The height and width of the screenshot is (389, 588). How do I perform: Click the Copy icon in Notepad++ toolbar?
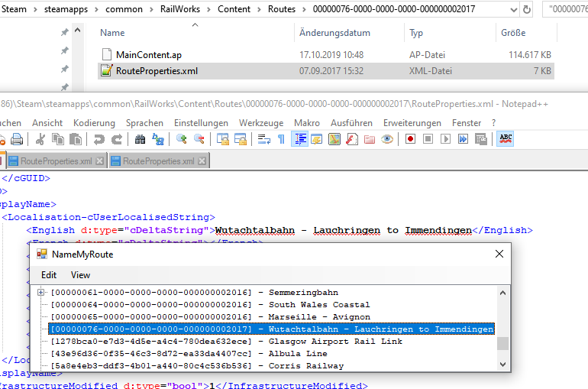58,139
